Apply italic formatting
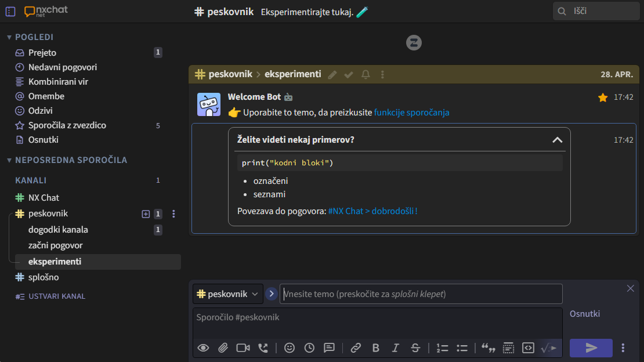The image size is (644, 362). (x=396, y=348)
